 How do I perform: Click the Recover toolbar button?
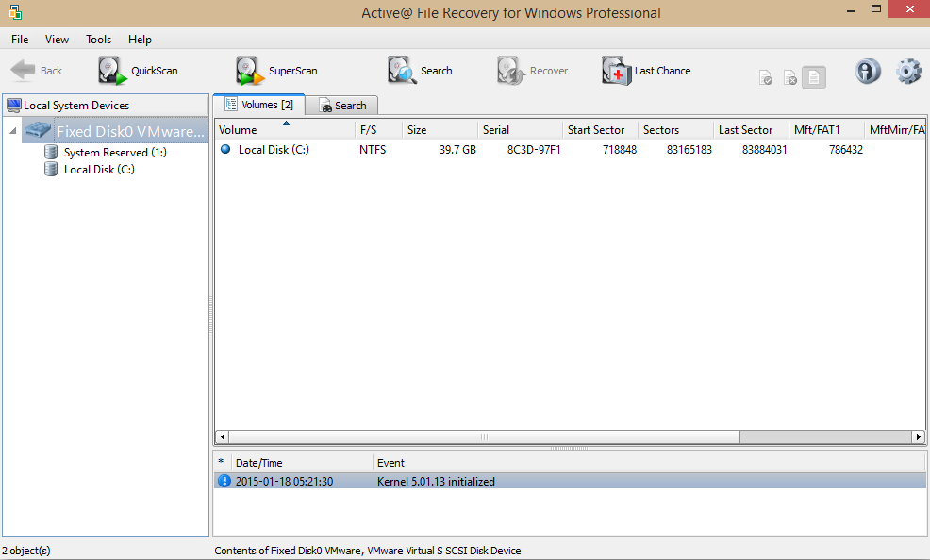532,71
